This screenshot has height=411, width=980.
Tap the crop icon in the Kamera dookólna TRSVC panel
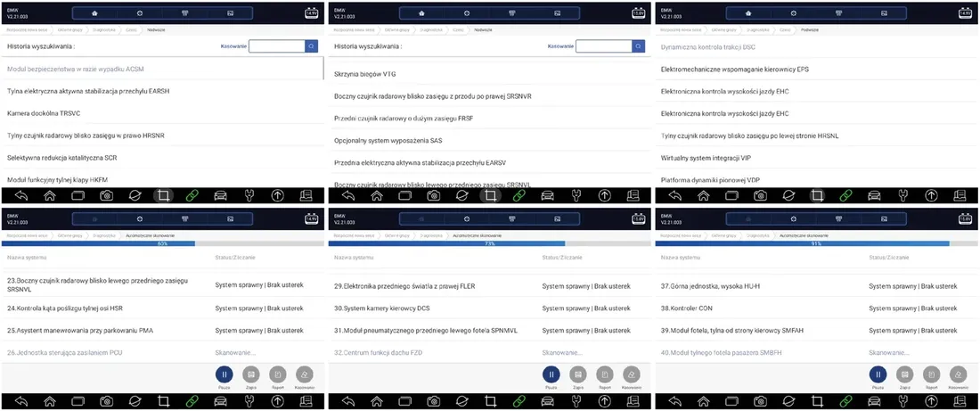click(x=164, y=196)
